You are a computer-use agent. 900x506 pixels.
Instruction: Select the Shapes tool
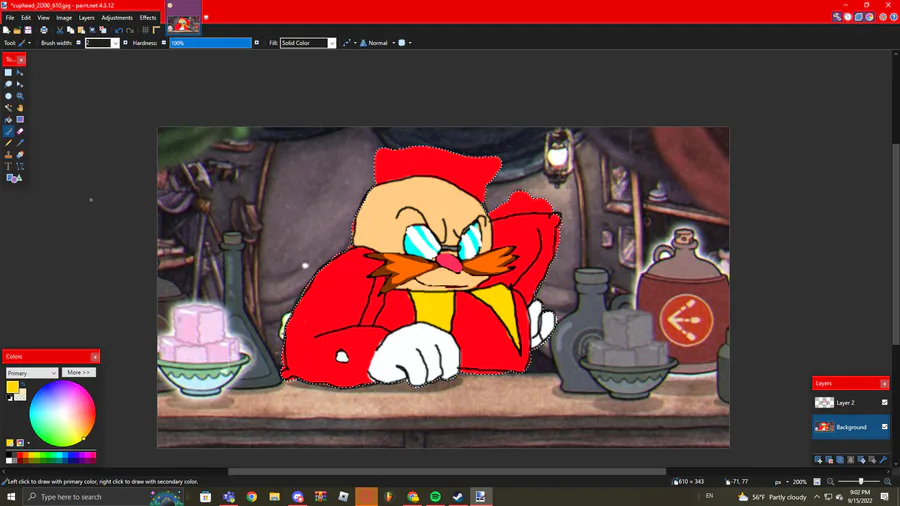point(14,178)
